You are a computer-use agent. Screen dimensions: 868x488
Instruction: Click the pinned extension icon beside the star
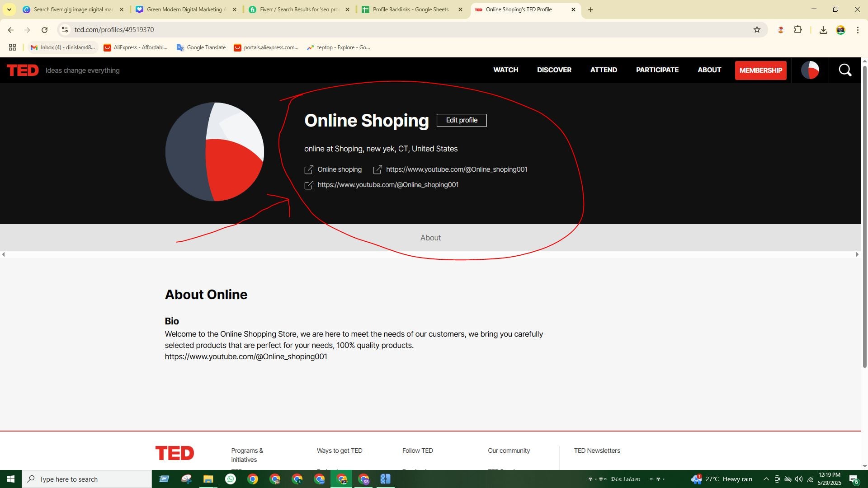click(x=780, y=30)
